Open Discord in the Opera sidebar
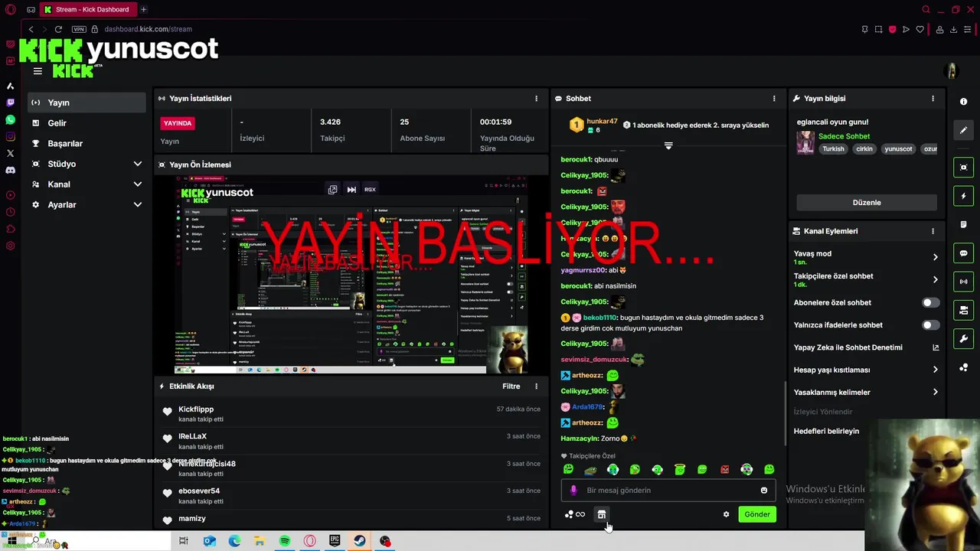980x551 pixels. click(x=10, y=170)
